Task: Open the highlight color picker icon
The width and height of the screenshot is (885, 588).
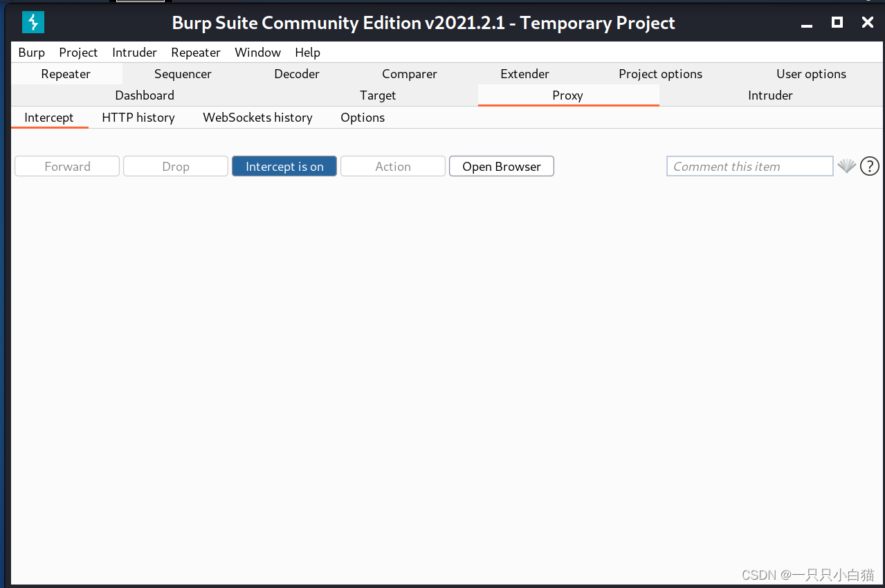Action: pos(846,166)
